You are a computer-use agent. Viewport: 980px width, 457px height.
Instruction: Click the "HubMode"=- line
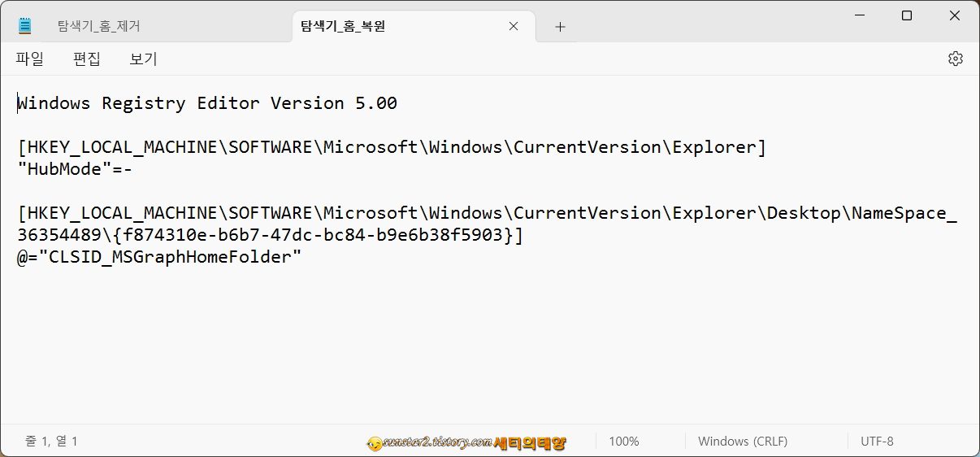click(75, 169)
